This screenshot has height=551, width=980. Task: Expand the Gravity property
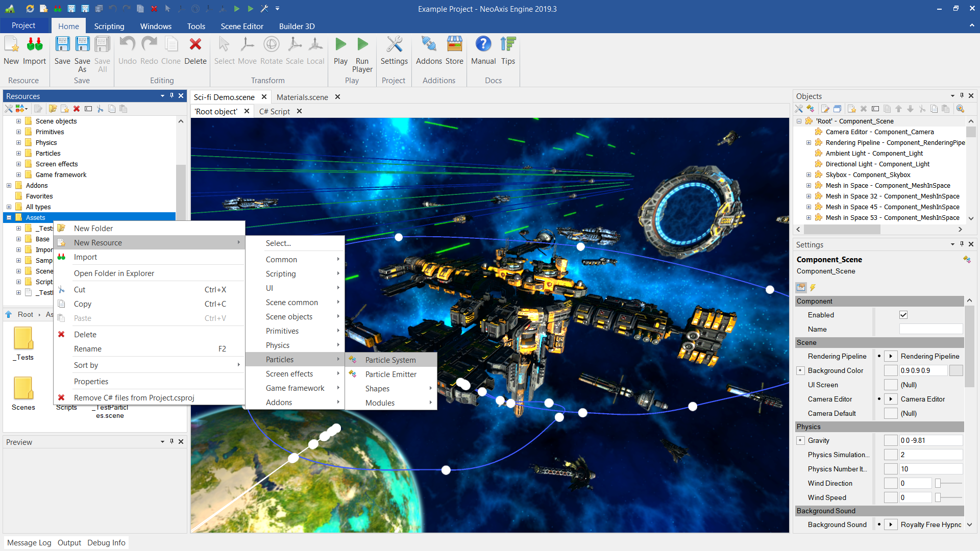click(800, 440)
